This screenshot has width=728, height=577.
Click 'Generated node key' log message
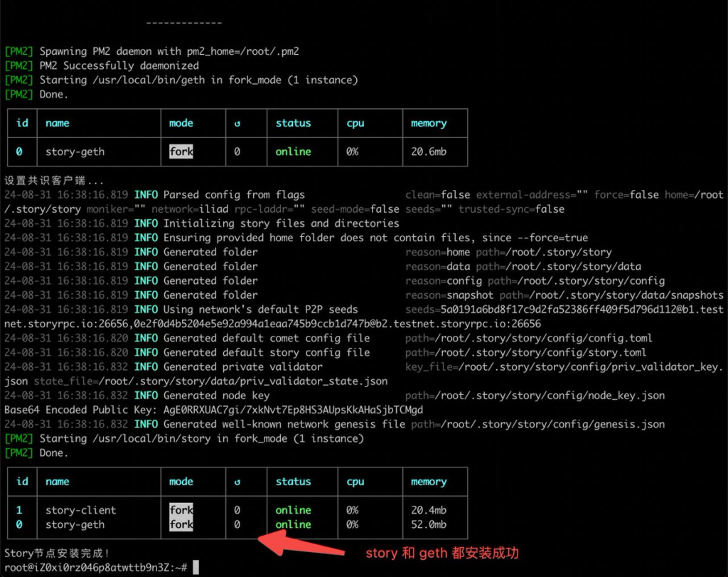[216, 396]
